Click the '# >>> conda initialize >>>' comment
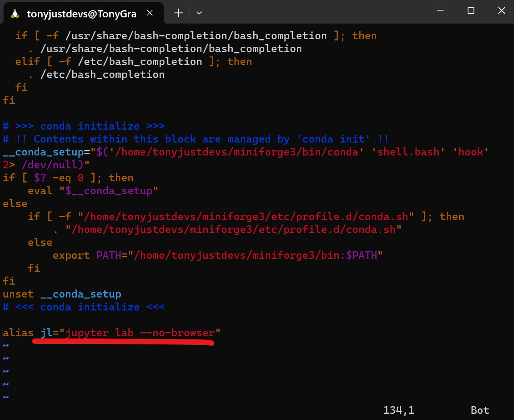 pos(84,126)
